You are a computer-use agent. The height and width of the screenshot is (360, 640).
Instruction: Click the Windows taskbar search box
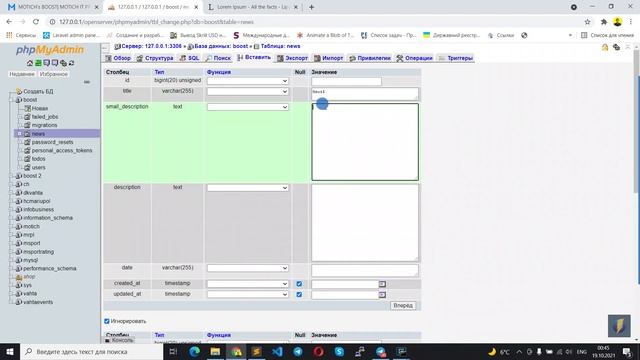92,351
